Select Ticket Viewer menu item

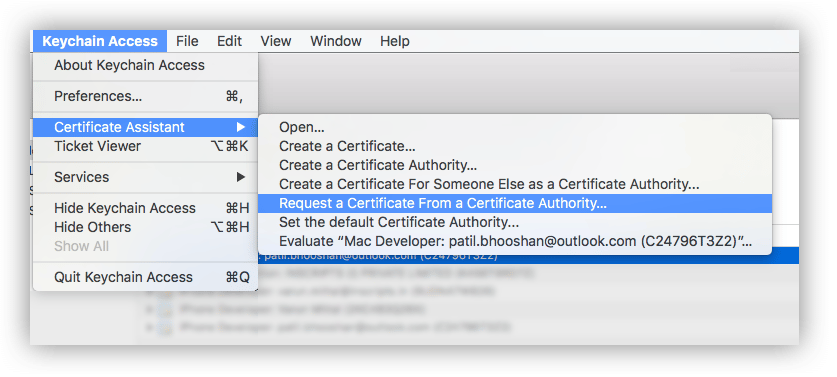[146, 146]
